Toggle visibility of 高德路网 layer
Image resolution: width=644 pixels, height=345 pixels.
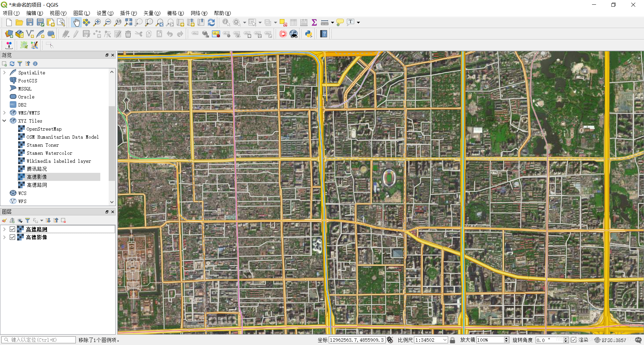pyautogui.click(x=12, y=229)
